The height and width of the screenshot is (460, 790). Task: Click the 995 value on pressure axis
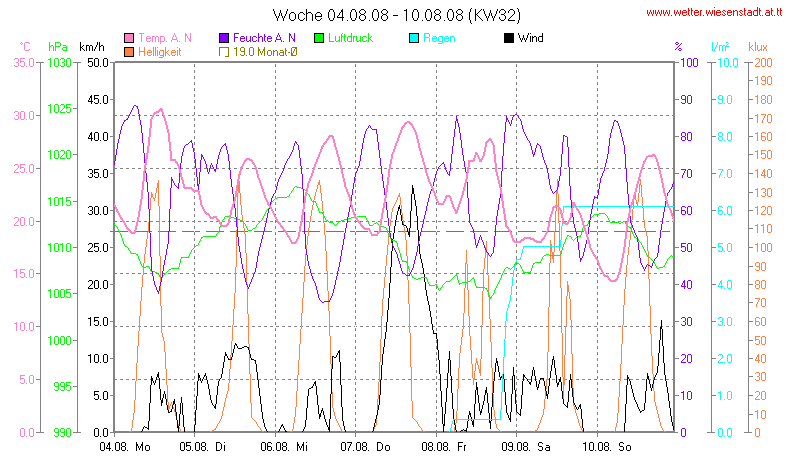tap(62, 386)
